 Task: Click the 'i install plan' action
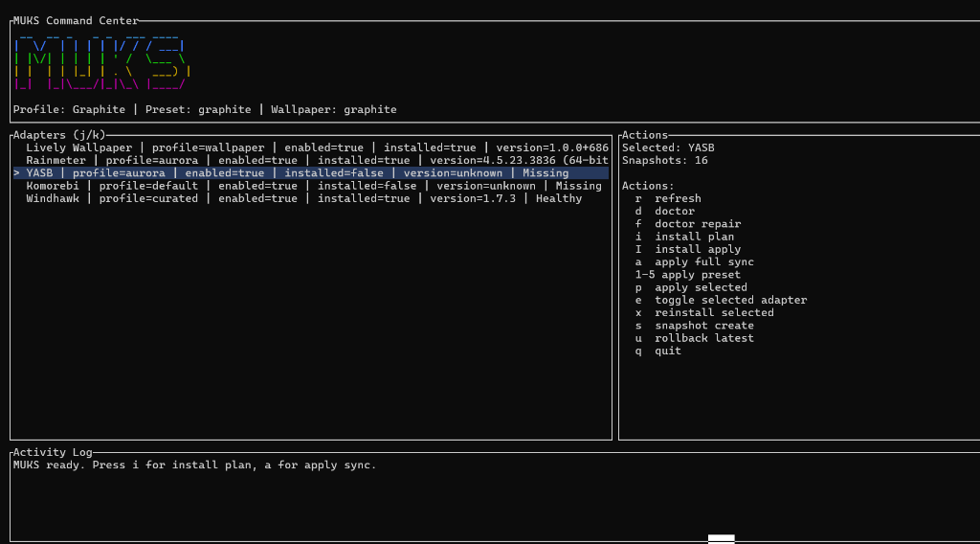click(684, 237)
